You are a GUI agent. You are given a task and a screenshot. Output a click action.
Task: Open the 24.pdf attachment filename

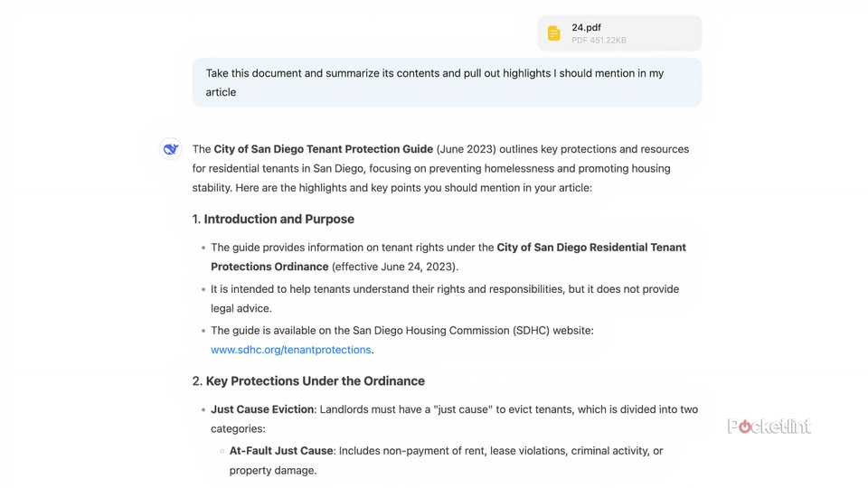[x=586, y=27]
